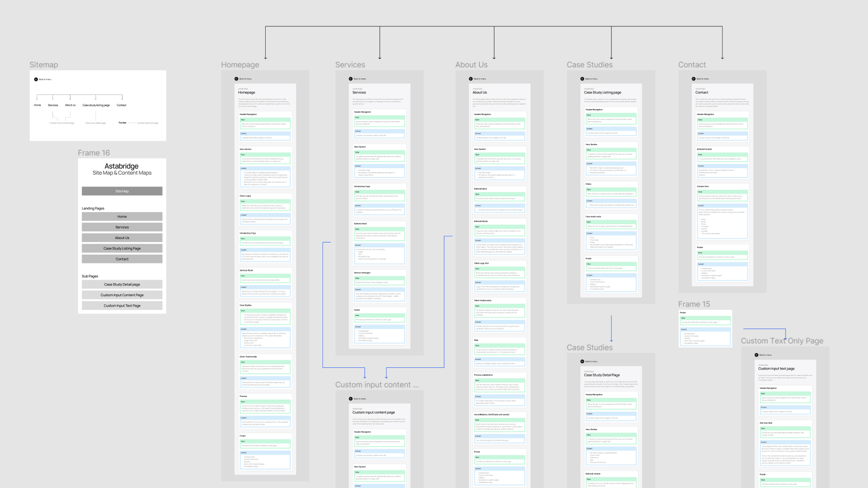This screenshot has width=868, height=488.
Task: Open Case Study Listing Page button
Action: point(122,249)
